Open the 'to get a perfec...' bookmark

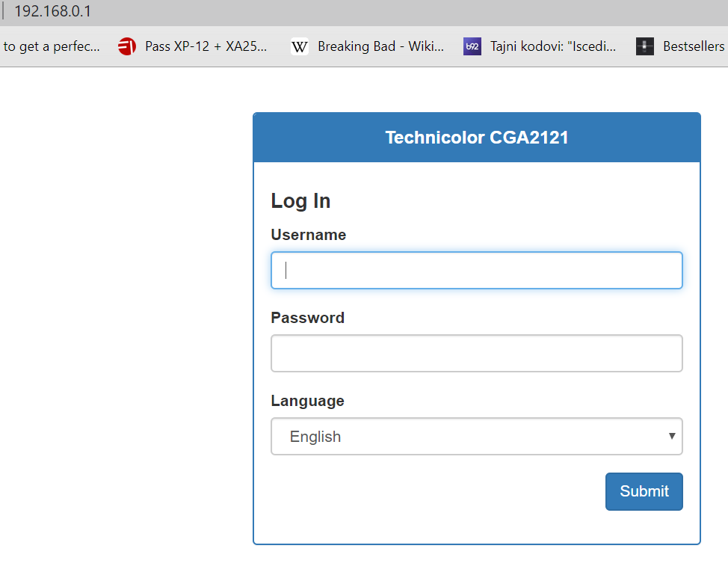click(51, 46)
